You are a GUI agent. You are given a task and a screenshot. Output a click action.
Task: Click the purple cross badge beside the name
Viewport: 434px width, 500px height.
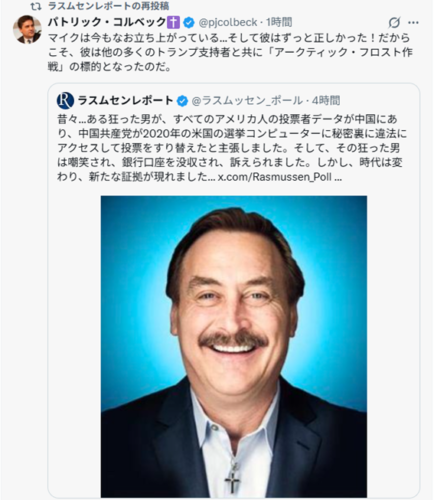[x=173, y=22]
